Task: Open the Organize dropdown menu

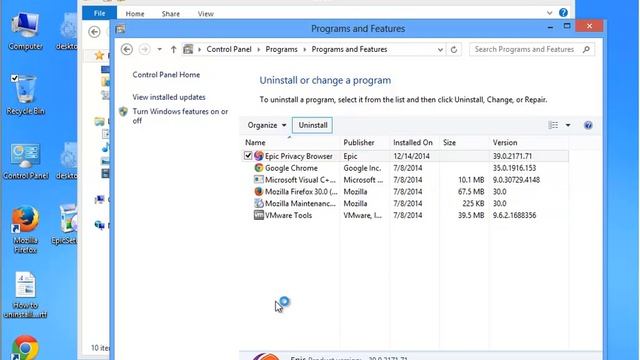Action: 267,125
